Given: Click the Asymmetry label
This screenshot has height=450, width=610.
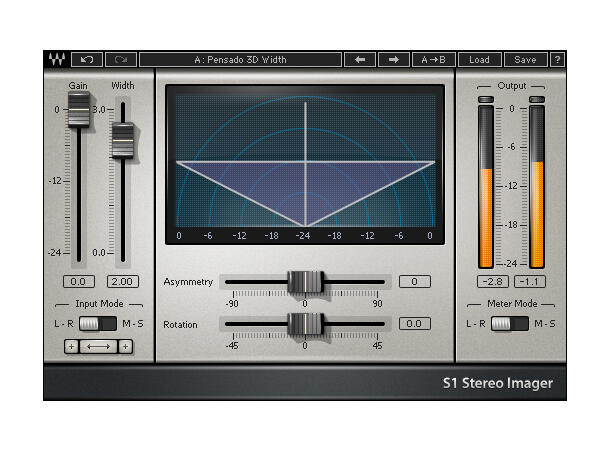Looking at the screenshot, I should 188,282.
